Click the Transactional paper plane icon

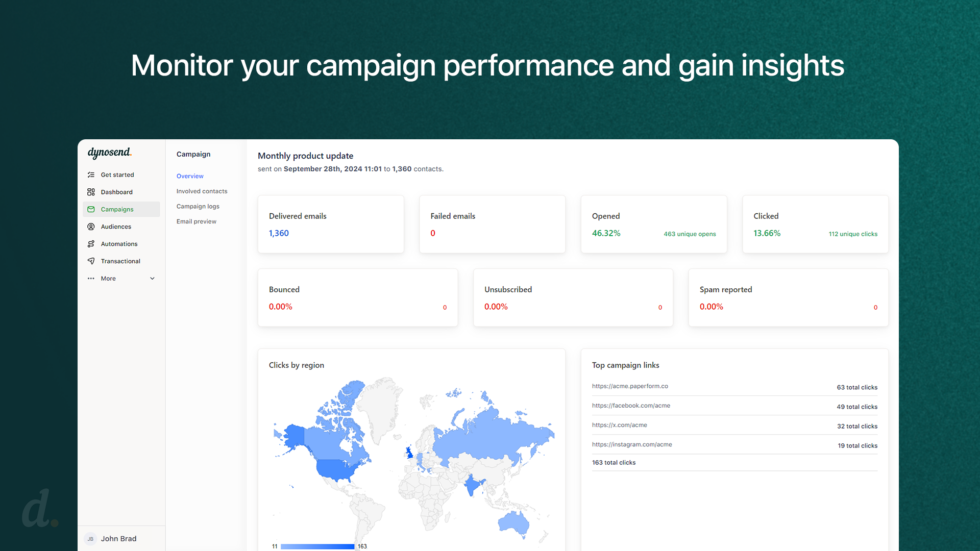pyautogui.click(x=91, y=261)
